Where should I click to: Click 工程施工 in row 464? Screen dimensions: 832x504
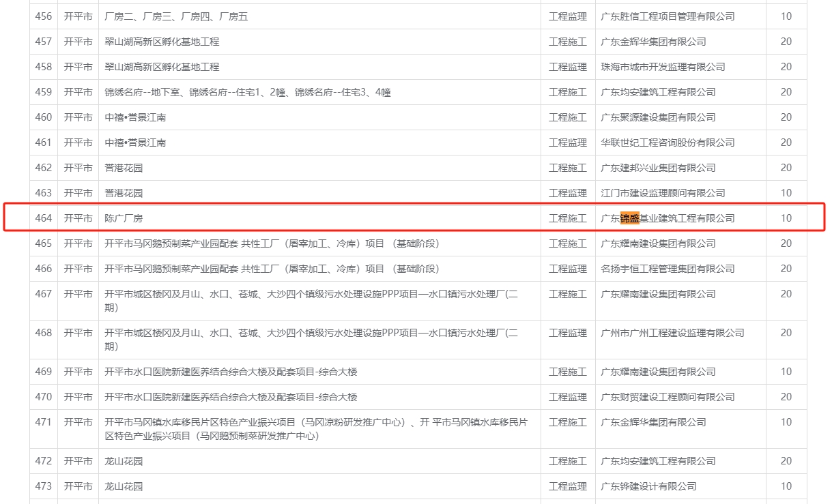(x=568, y=218)
